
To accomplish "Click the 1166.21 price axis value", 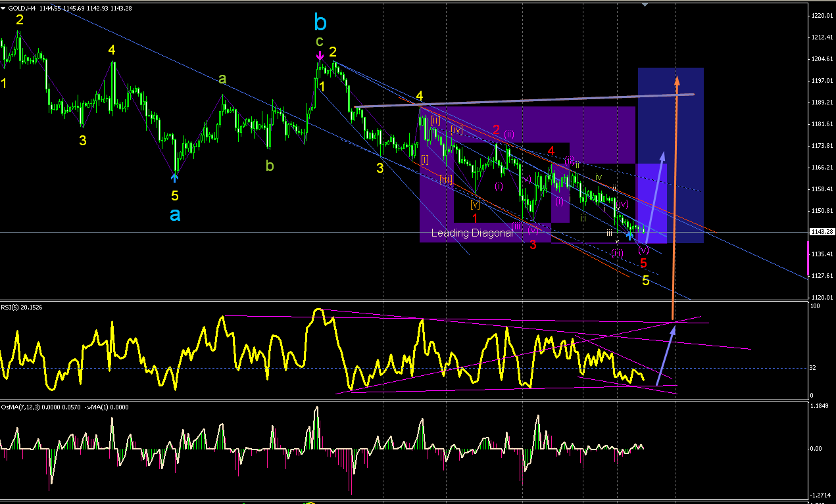I will click(822, 167).
